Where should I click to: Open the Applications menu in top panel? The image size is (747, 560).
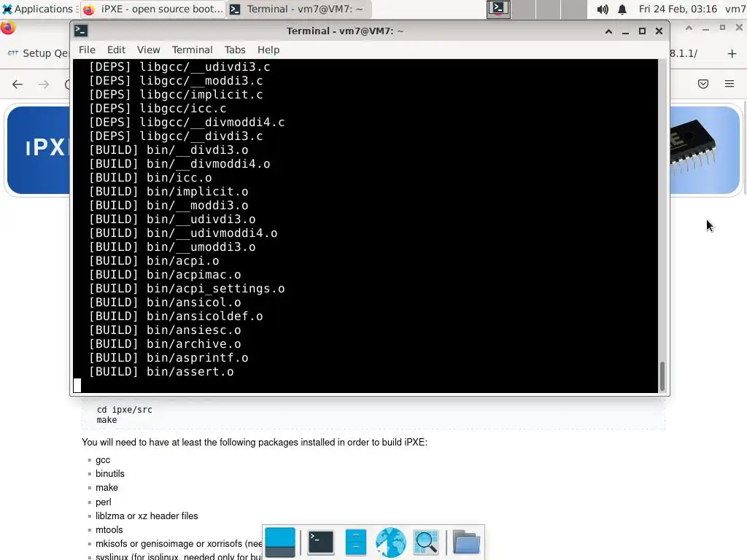pyautogui.click(x=38, y=9)
